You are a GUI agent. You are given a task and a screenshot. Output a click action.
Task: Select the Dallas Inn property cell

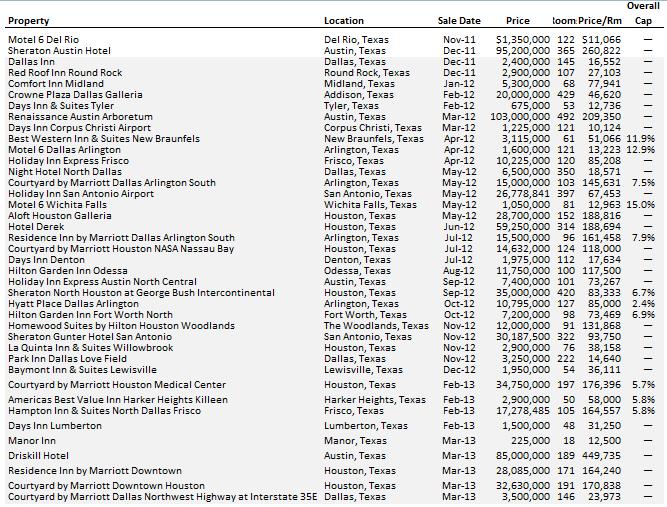[31, 62]
